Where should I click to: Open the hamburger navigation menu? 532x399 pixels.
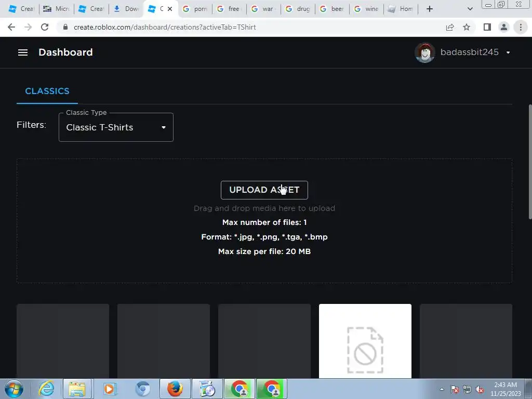tap(23, 52)
